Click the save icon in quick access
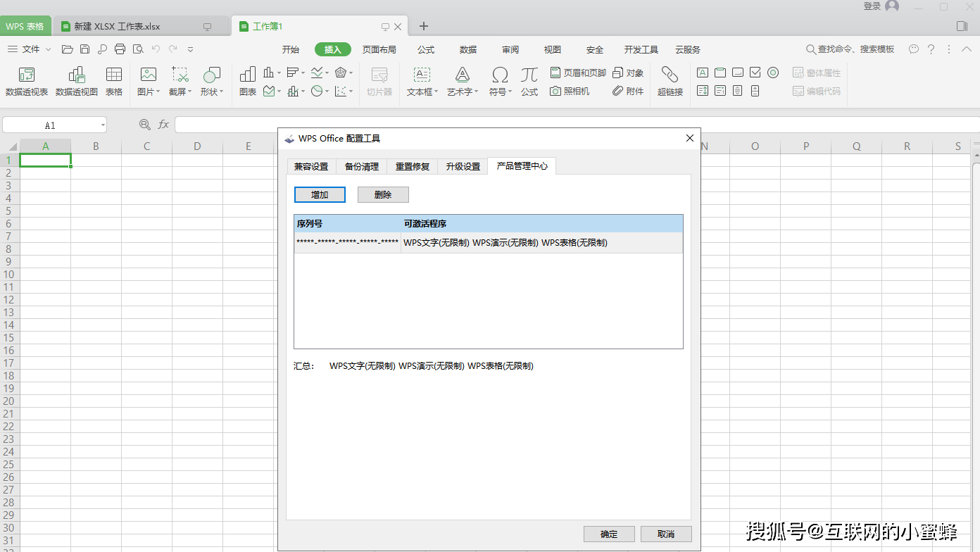980x552 pixels. 85,49
